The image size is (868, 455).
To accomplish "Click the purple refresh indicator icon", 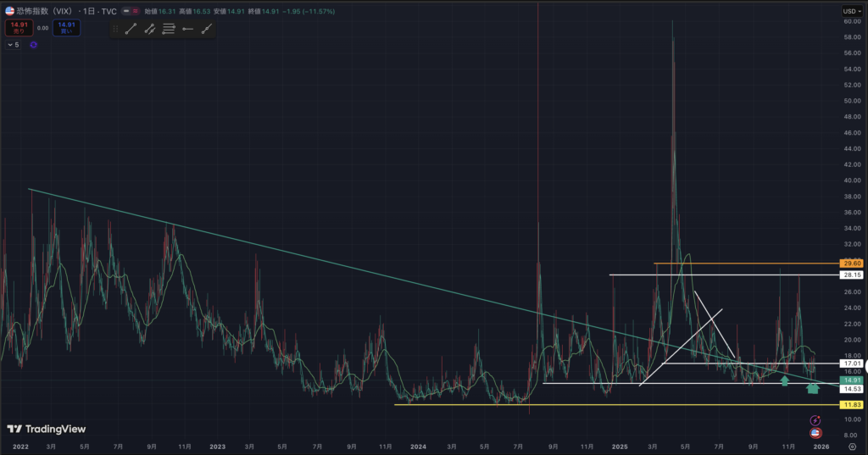I will (33, 45).
